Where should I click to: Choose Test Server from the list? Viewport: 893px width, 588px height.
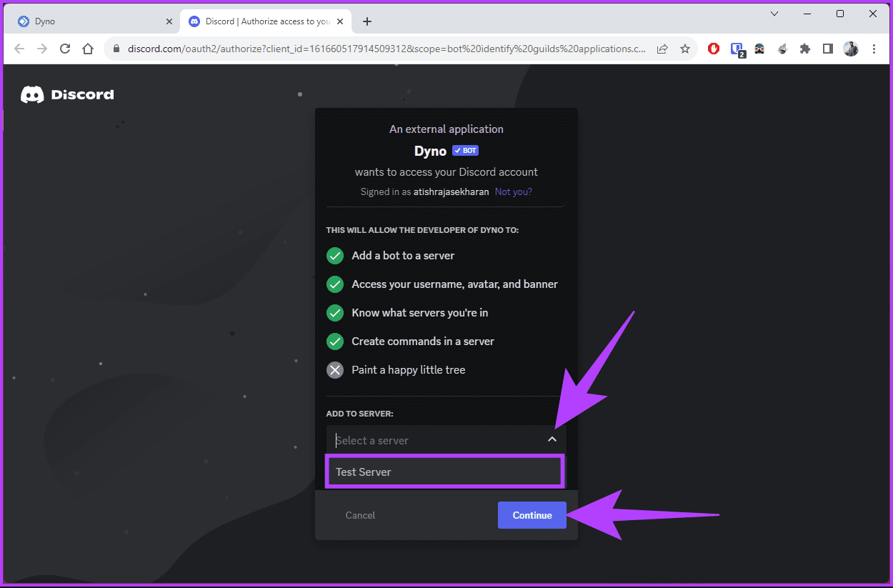444,472
